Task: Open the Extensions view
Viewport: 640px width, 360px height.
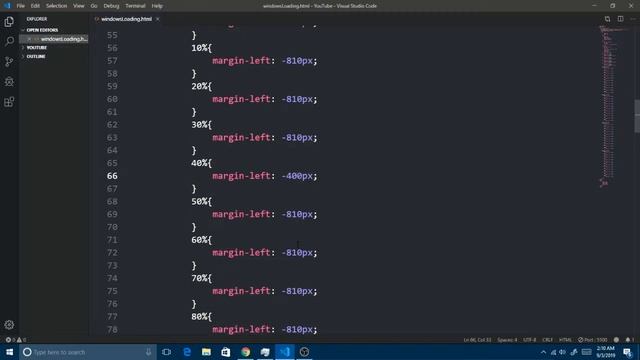Action: pyautogui.click(x=9, y=102)
